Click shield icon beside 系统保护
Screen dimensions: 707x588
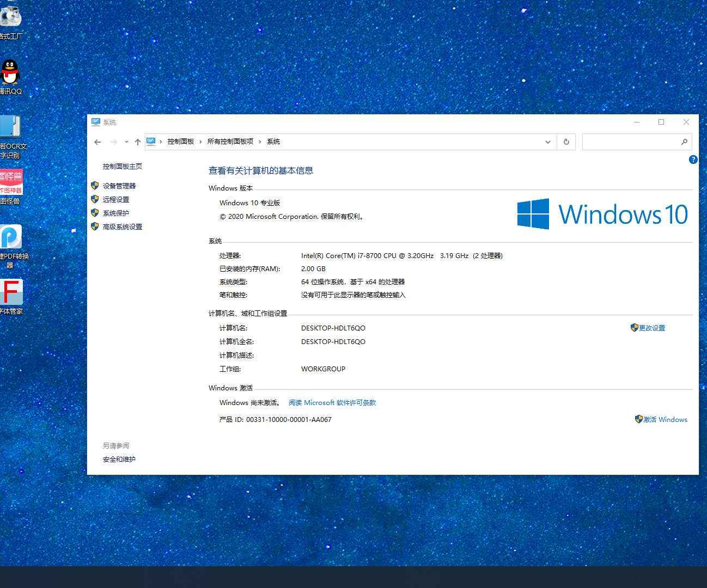[95, 213]
